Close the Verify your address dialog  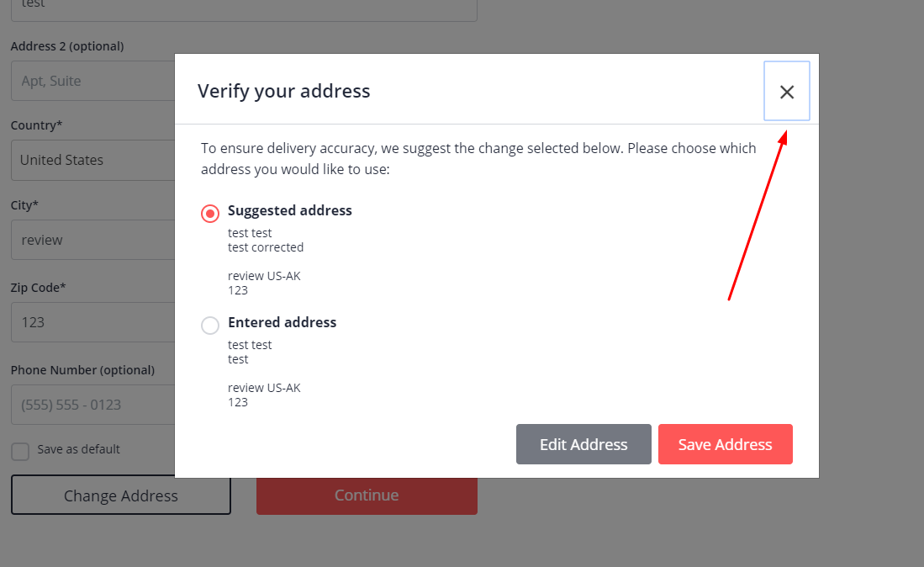pos(786,92)
